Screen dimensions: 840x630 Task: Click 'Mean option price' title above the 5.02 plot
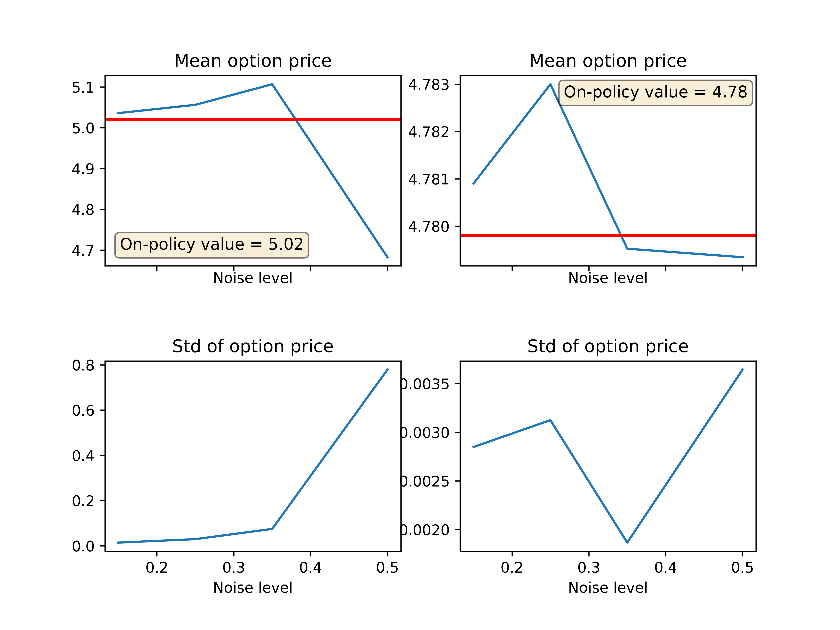[x=253, y=61]
